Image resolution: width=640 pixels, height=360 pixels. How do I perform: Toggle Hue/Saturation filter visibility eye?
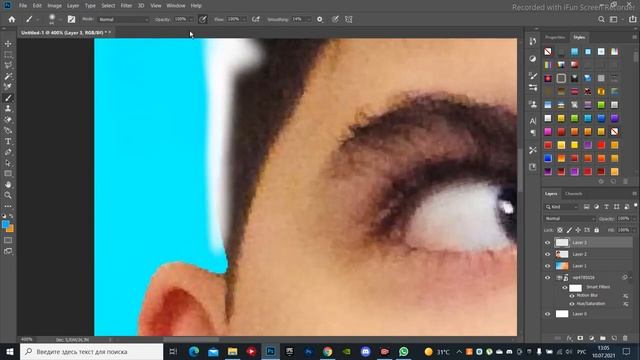tap(572, 304)
